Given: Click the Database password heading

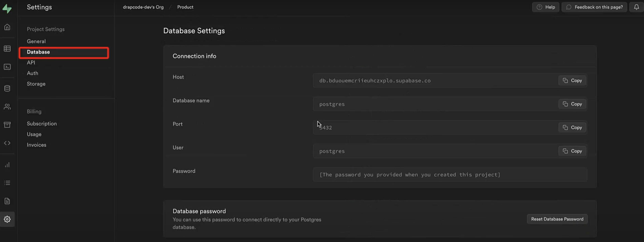Looking at the screenshot, I should (x=199, y=211).
